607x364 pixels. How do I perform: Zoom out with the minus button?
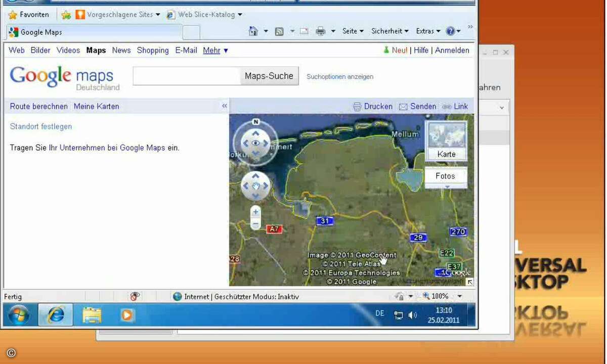coord(255,224)
